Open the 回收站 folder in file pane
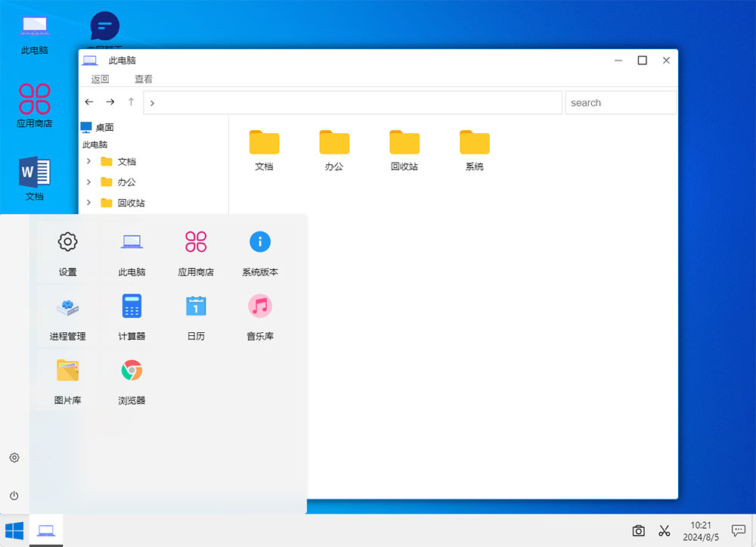Image resolution: width=756 pixels, height=547 pixels. [404, 150]
